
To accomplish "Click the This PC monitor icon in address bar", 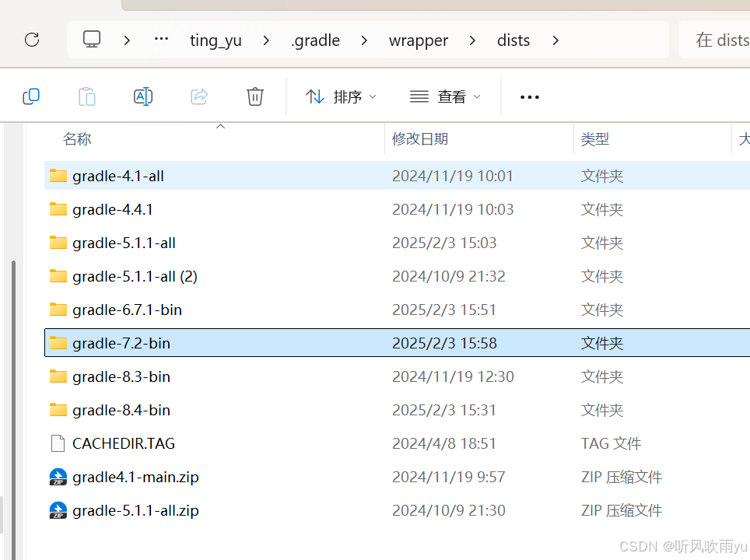I will [x=91, y=40].
